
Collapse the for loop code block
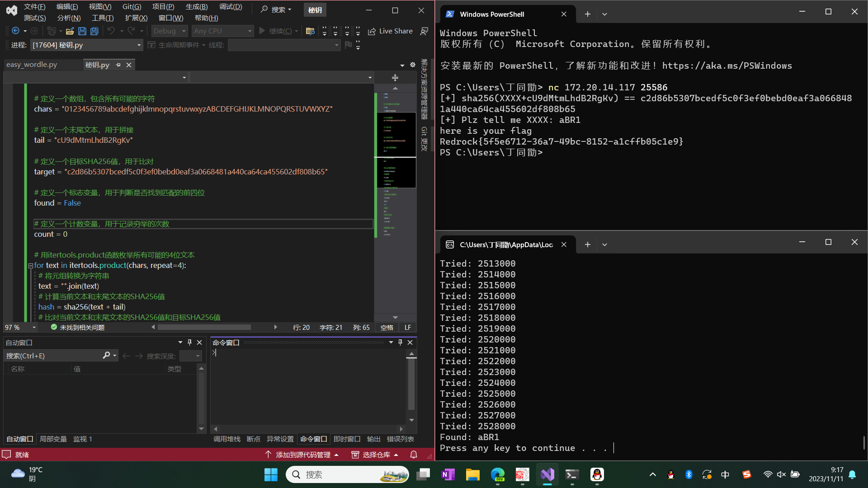(31, 266)
